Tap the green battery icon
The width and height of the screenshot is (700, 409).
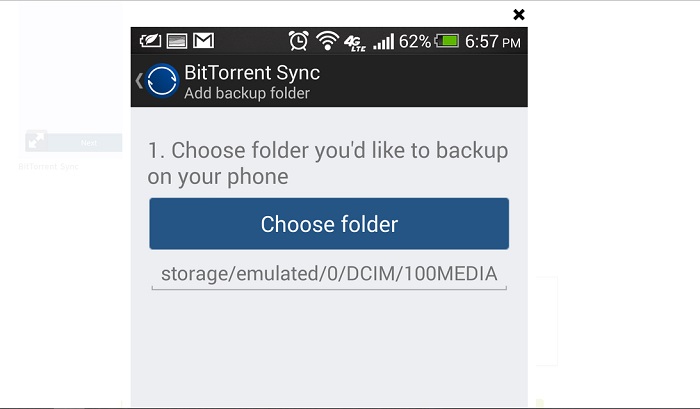pos(447,41)
